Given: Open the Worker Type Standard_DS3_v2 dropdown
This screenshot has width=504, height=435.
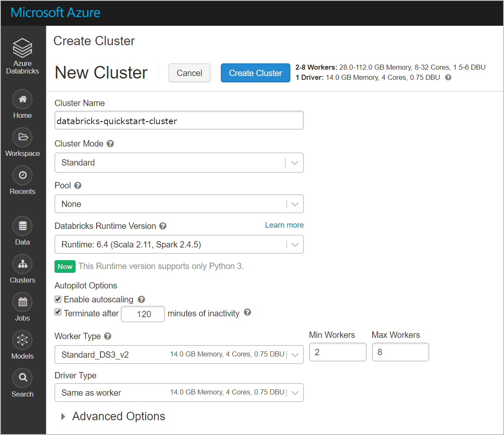Looking at the screenshot, I should pyautogui.click(x=179, y=355).
